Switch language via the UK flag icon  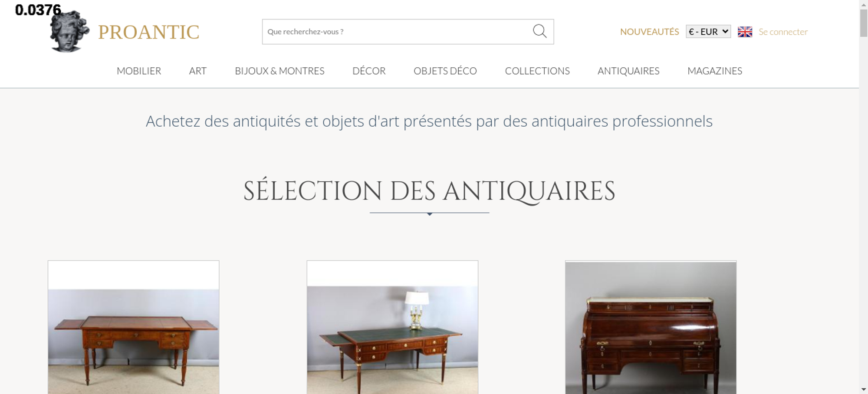pos(745,32)
